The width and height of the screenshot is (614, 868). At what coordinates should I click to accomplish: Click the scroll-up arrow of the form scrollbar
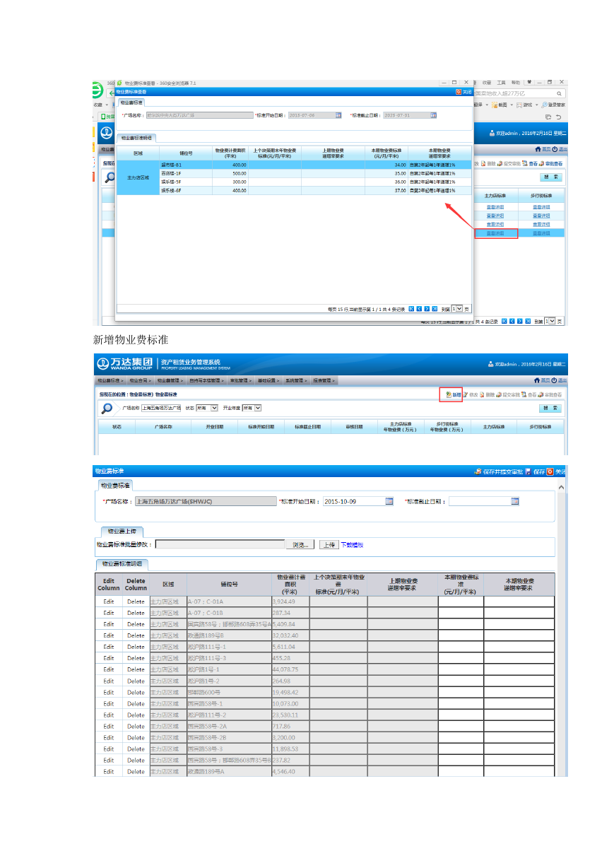(x=562, y=488)
